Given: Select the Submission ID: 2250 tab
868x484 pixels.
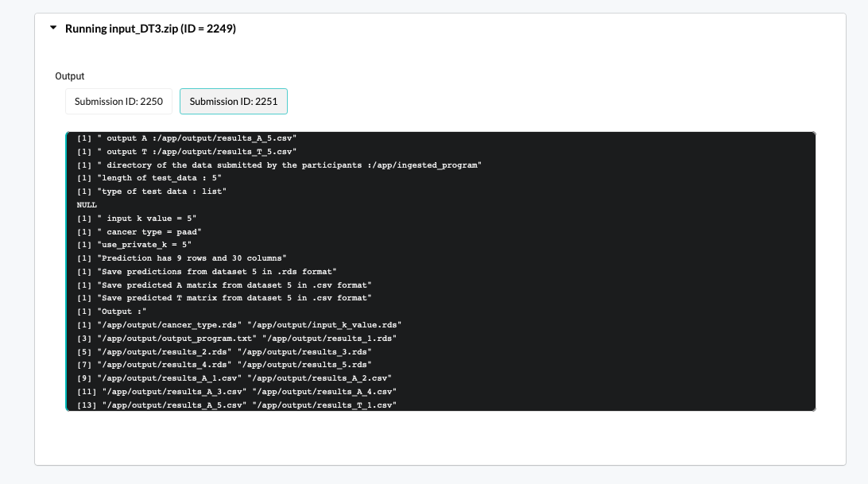Looking at the screenshot, I should 118,101.
